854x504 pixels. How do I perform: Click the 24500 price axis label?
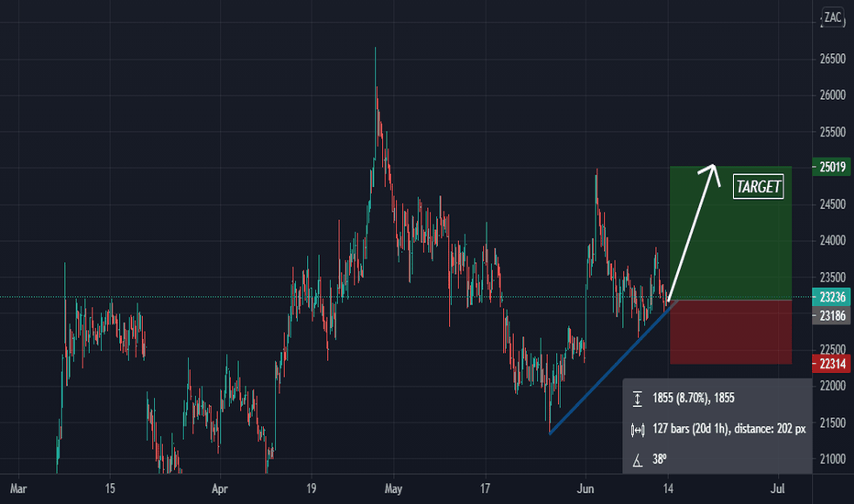pyautogui.click(x=833, y=204)
